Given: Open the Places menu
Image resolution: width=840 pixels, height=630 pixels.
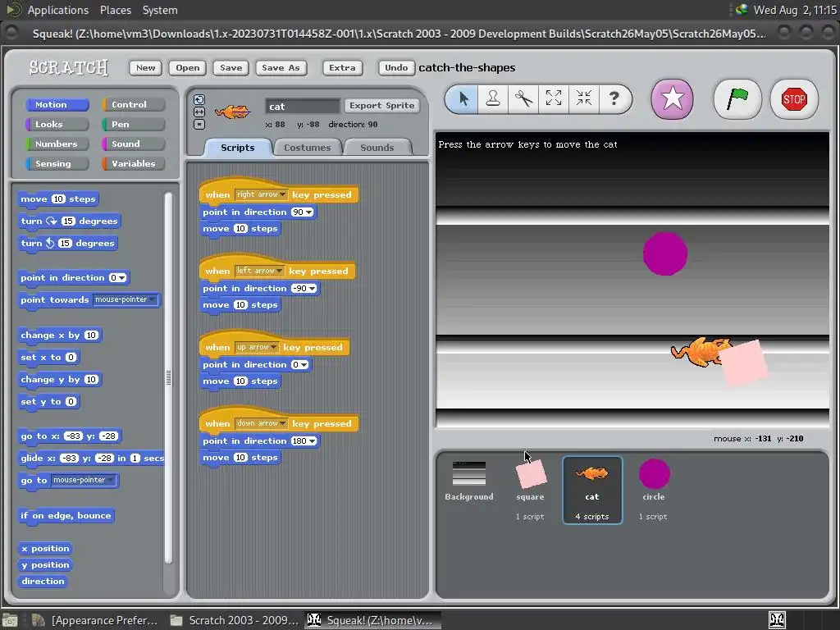Looking at the screenshot, I should pos(115,10).
